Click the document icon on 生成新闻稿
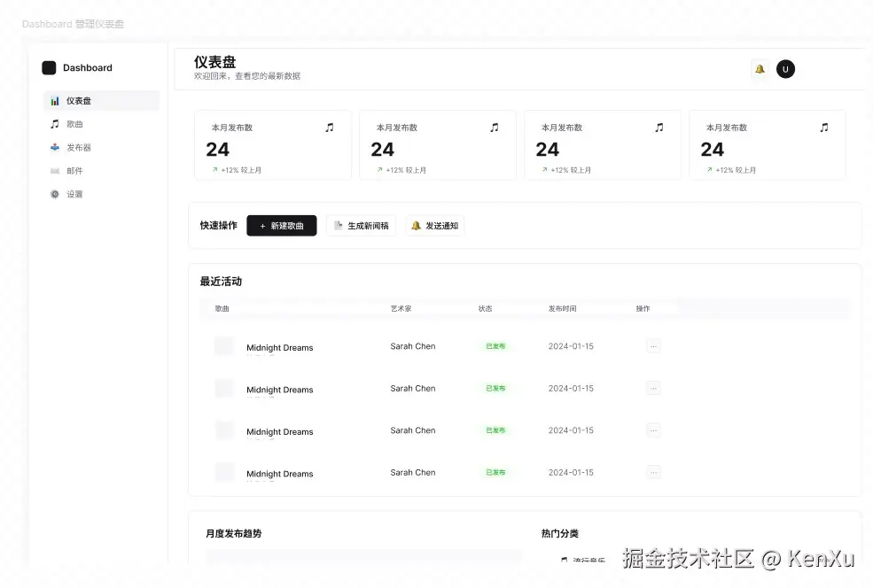Image resolution: width=873 pixels, height=588 pixels. tap(338, 225)
